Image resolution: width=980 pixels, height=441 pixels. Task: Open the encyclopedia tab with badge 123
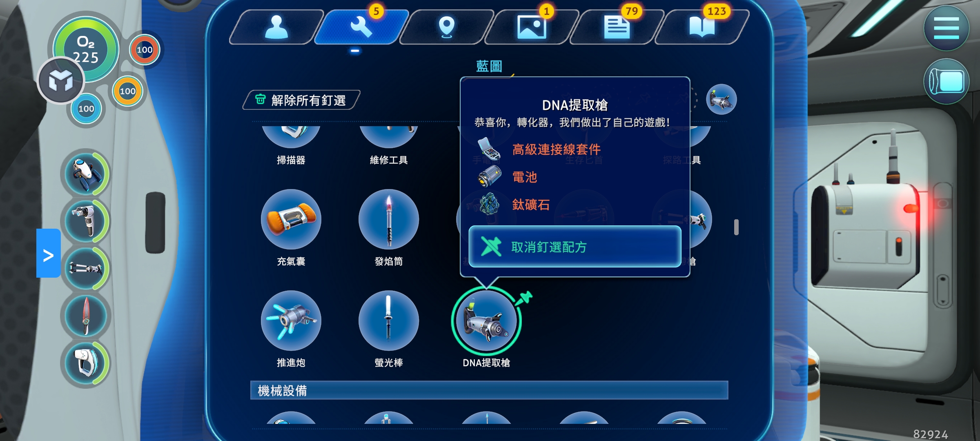[x=702, y=27]
